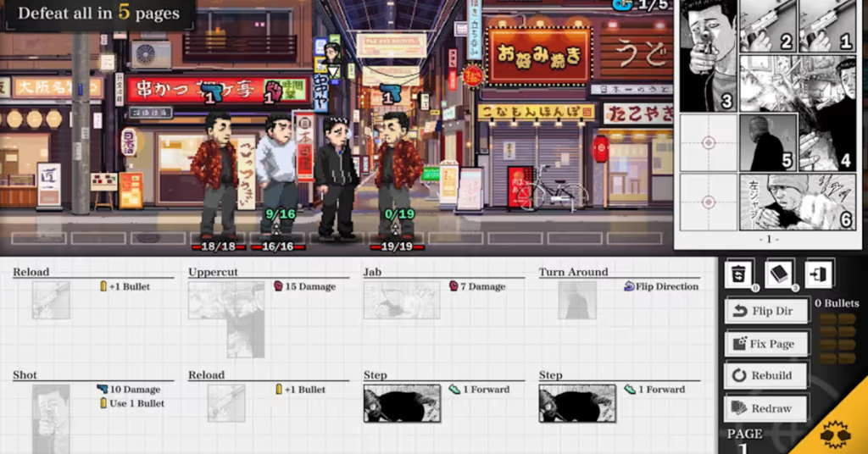Click the fist icon beside 15 Damage
The height and width of the screenshot is (454, 868).
pos(278,286)
